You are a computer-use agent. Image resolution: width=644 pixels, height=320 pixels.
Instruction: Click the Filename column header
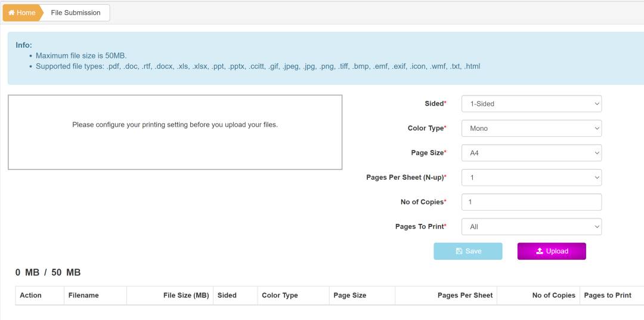pyautogui.click(x=83, y=295)
